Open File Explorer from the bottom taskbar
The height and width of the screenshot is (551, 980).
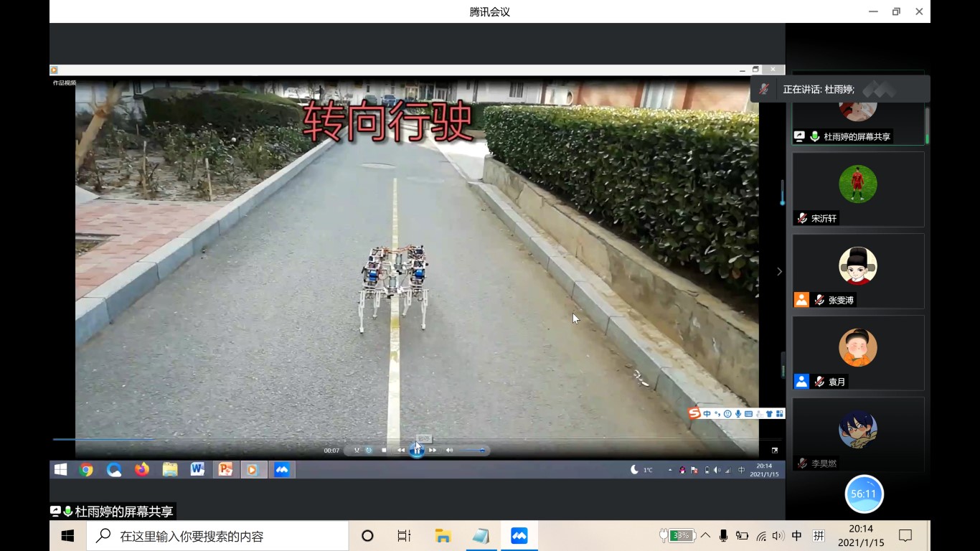pyautogui.click(x=443, y=536)
